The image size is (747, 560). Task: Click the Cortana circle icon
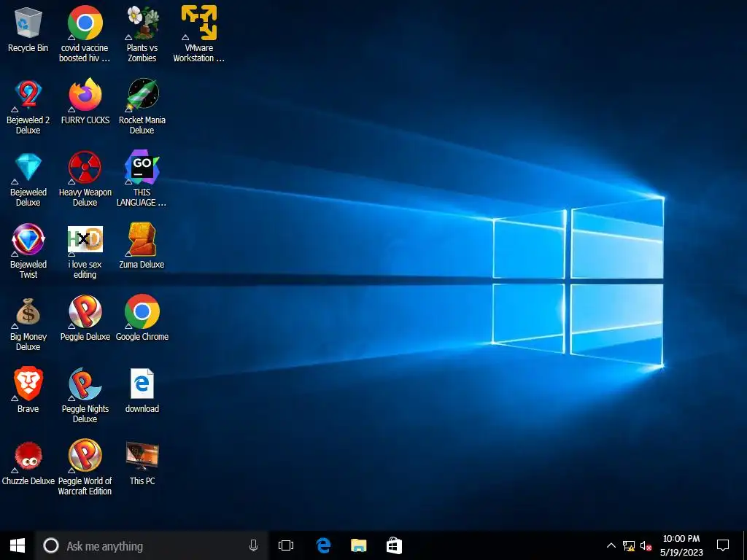tap(51, 545)
